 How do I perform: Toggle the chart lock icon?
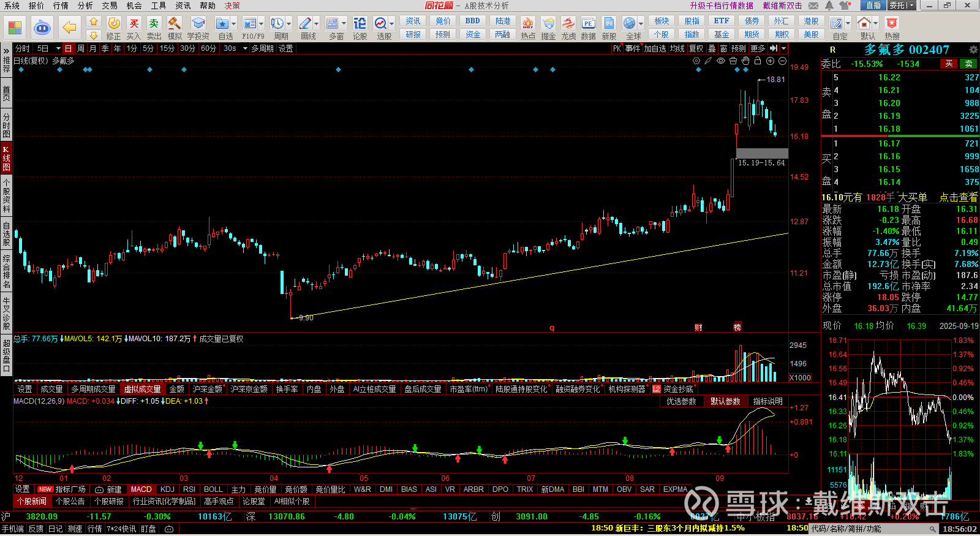[x=758, y=61]
